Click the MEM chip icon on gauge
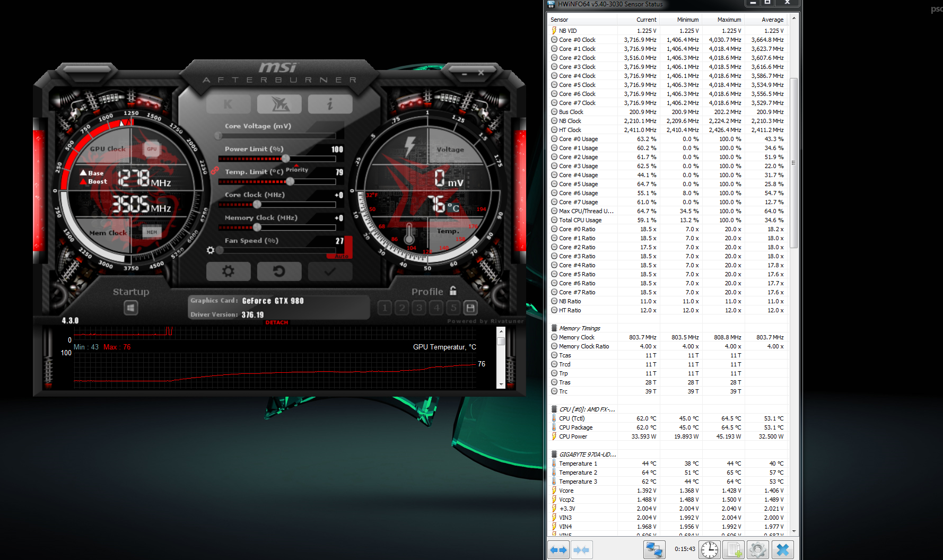 click(x=152, y=232)
